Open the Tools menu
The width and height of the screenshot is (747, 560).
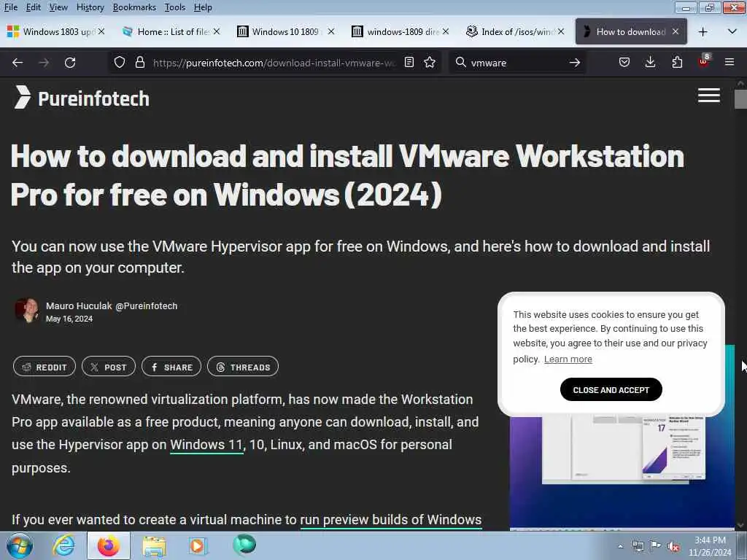175,7
